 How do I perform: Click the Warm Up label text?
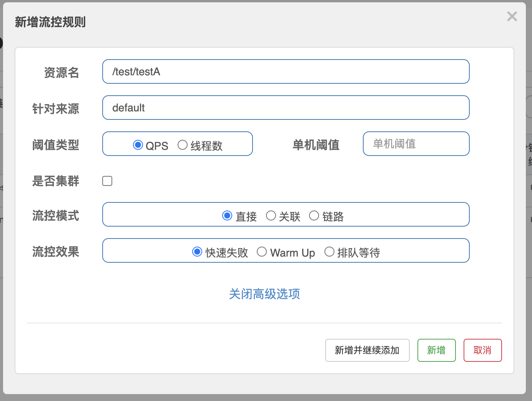(x=293, y=253)
